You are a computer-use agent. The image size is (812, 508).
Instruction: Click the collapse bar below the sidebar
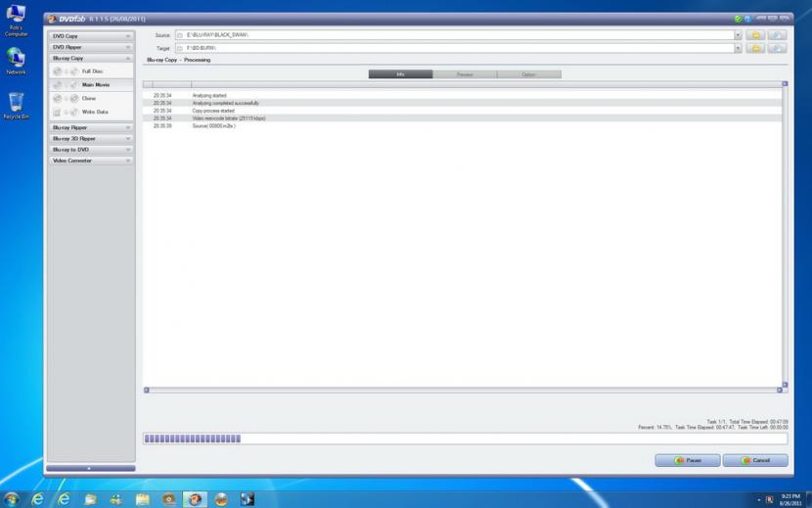pyautogui.click(x=91, y=468)
